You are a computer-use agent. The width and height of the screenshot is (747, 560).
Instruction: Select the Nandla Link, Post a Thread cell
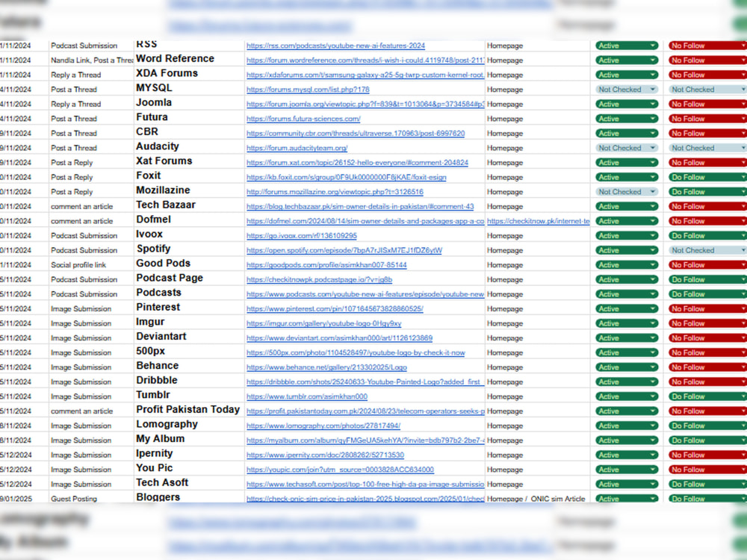click(91, 60)
